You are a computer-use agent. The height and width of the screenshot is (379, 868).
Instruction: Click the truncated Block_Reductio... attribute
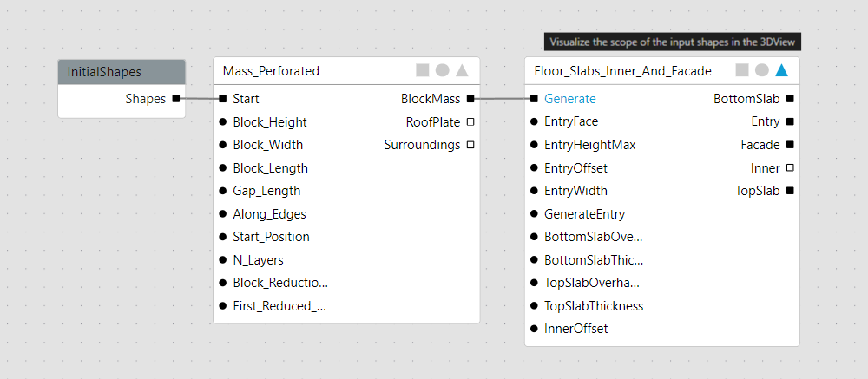279,283
